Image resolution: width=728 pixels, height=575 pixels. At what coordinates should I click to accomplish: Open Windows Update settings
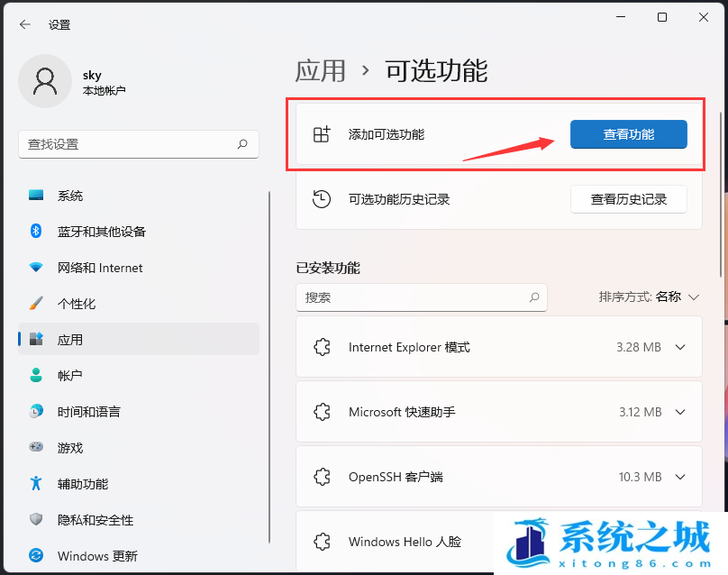97,556
